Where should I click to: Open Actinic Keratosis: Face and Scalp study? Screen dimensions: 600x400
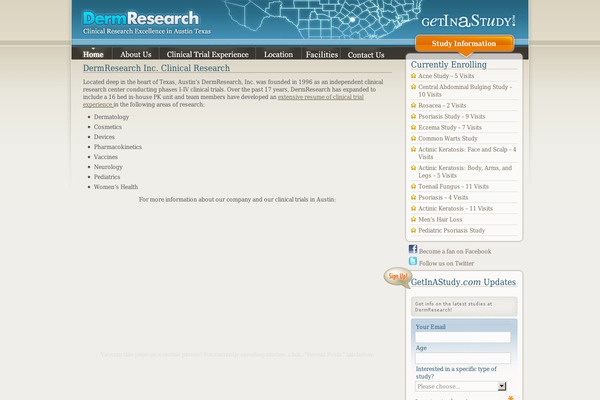pos(467,153)
